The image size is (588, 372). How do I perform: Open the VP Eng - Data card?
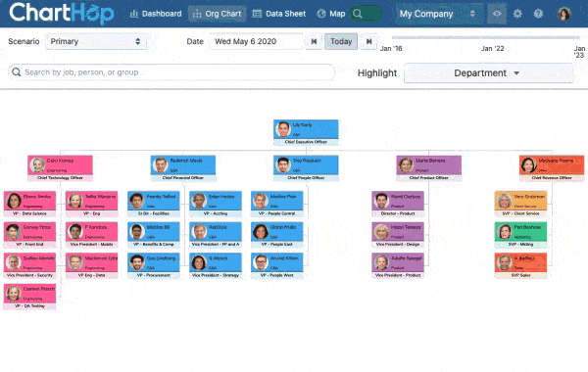[x=91, y=265]
